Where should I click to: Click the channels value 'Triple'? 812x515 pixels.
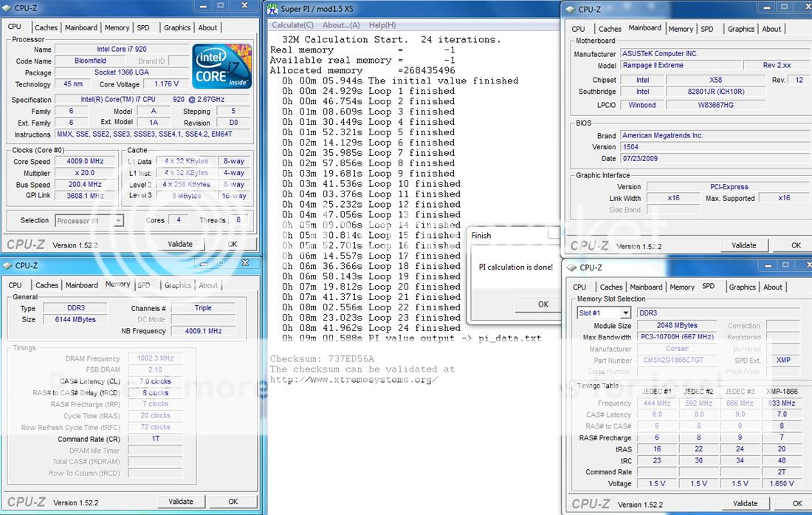[203, 308]
